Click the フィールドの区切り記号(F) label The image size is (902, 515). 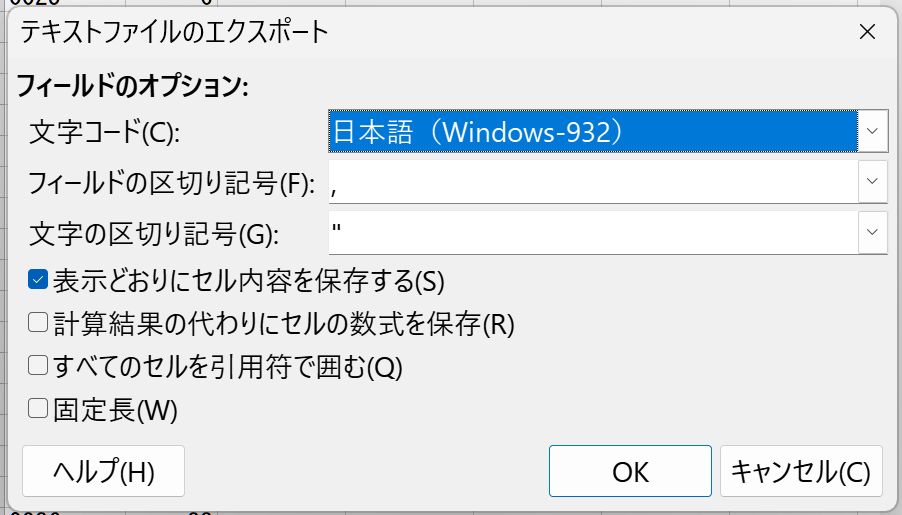[x=171, y=183]
